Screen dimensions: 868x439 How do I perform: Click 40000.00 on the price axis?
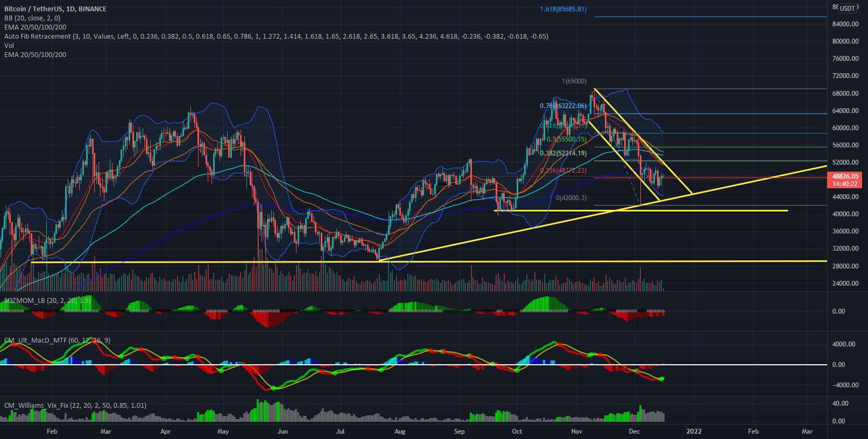coord(845,214)
